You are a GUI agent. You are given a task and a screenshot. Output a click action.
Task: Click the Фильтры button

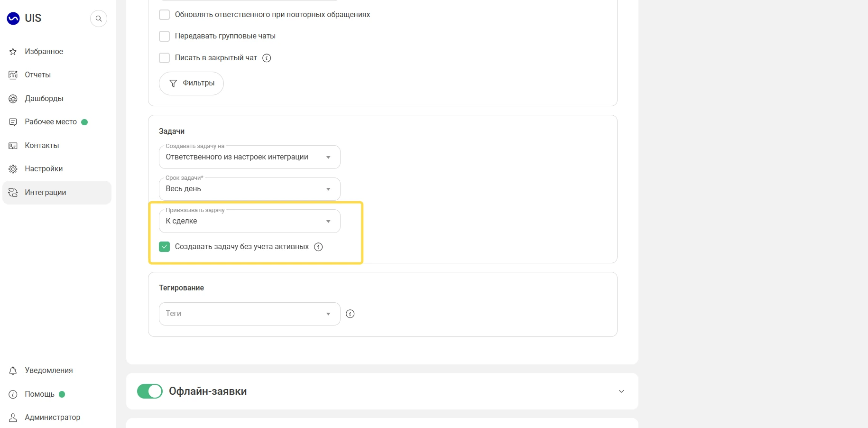pos(191,84)
